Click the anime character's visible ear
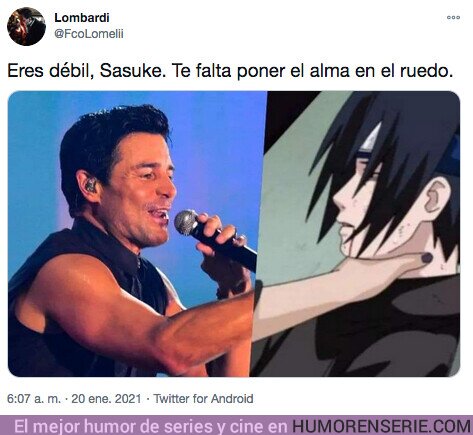This screenshot has height=435, width=473. 437,197
